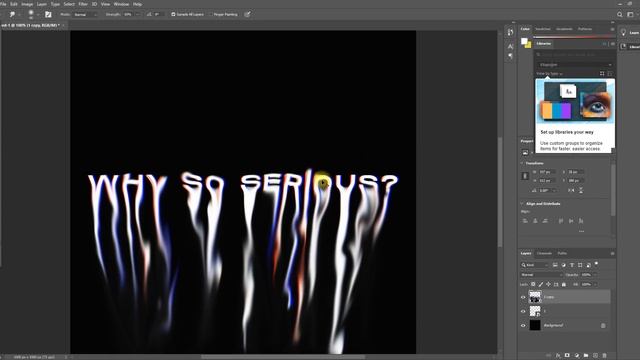Open the View by Type dropdown
Screen dimensions: 640x360
549,74
